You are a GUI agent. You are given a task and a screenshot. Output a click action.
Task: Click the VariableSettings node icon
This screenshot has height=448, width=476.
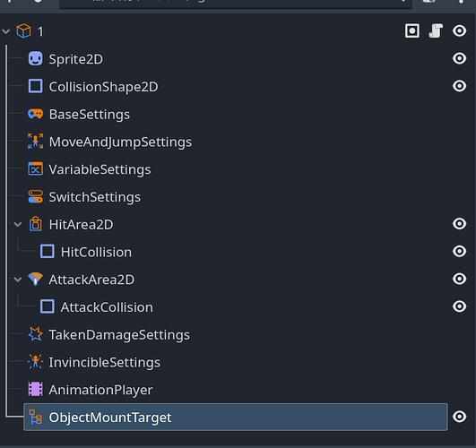coord(36,169)
